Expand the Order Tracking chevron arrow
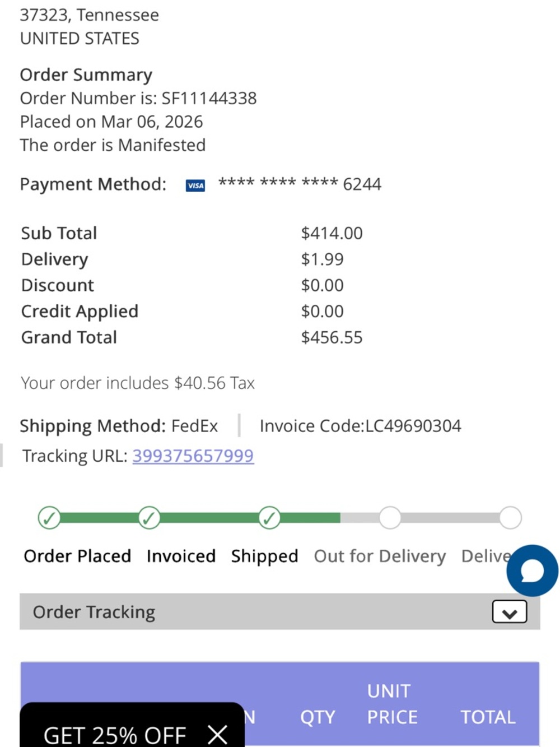The image size is (560, 747). [509, 612]
